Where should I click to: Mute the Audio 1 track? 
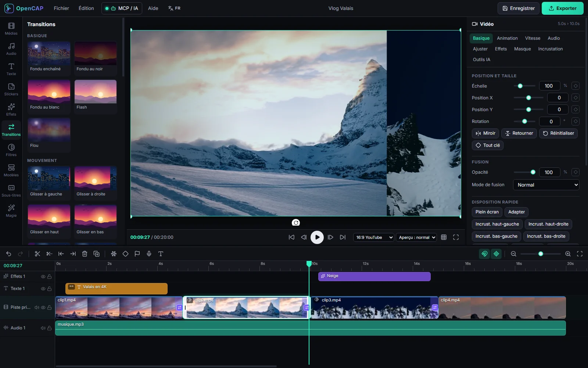tap(43, 328)
